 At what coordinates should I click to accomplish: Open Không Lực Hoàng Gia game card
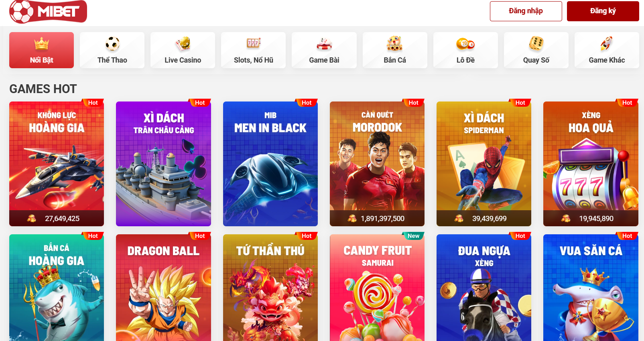pos(57,164)
